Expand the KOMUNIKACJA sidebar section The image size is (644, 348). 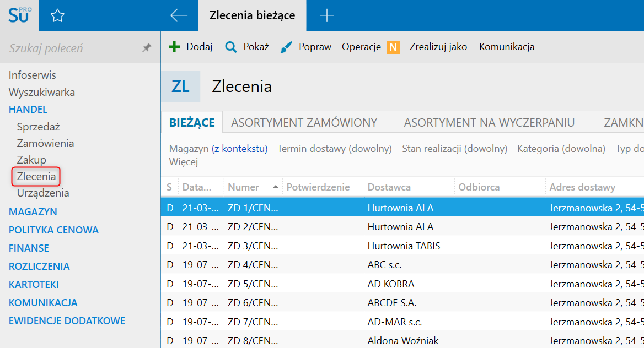[x=43, y=302]
